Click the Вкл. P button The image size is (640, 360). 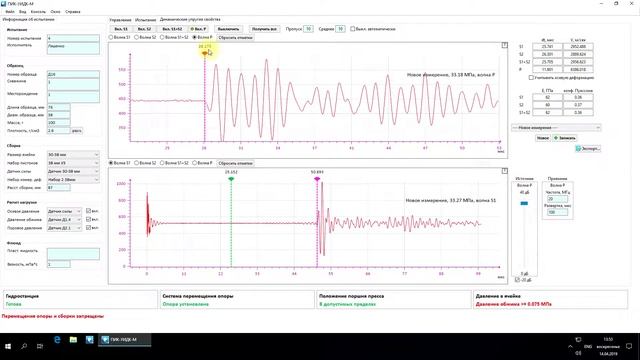click(199, 29)
